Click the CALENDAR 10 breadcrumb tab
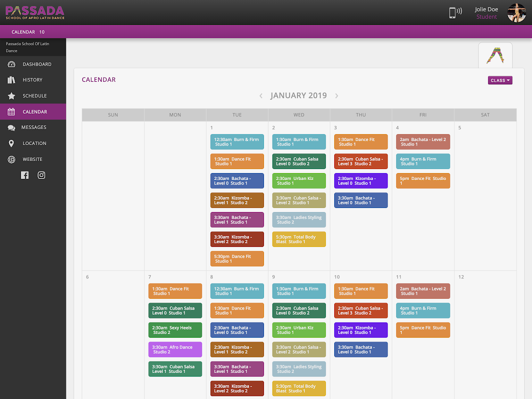Viewport: 532px width, 399px height. pos(28,32)
